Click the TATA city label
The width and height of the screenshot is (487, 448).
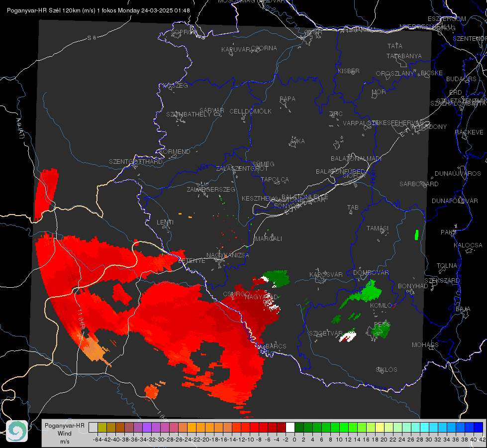pyautogui.click(x=395, y=46)
